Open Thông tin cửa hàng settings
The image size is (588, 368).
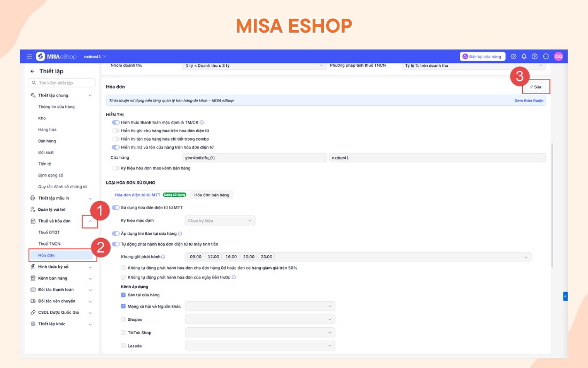56,106
